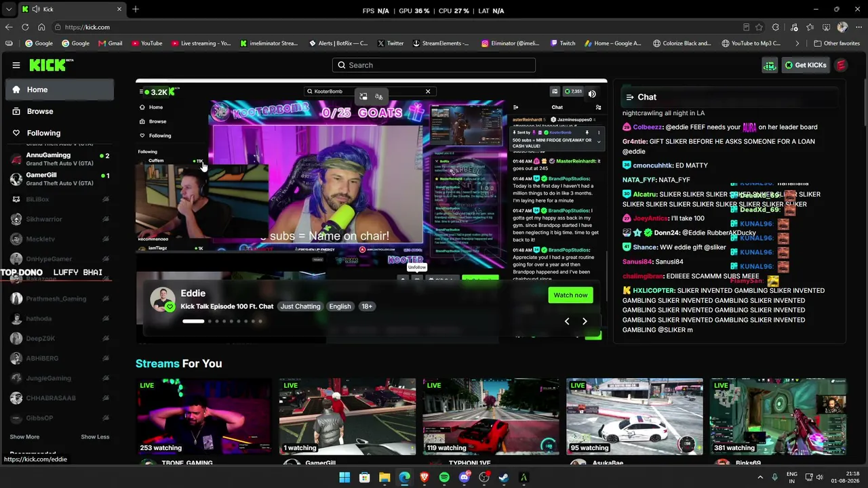Open GamerGill channel in sidebar

60,179
